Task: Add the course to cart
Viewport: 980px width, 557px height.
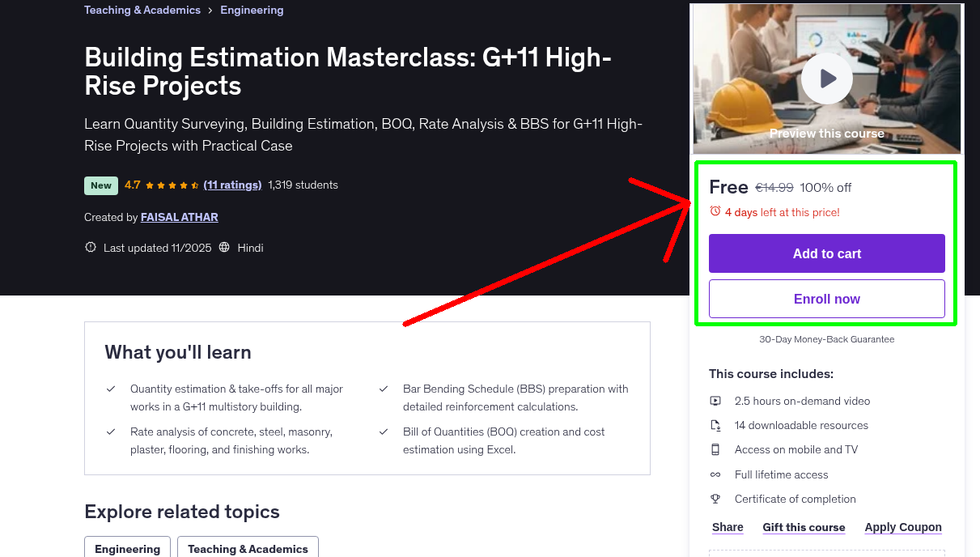Action: (x=826, y=253)
